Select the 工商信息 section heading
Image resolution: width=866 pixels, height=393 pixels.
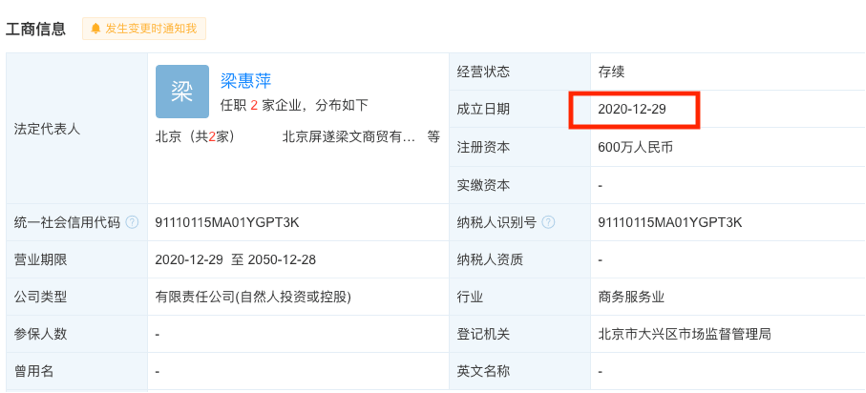[36, 29]
